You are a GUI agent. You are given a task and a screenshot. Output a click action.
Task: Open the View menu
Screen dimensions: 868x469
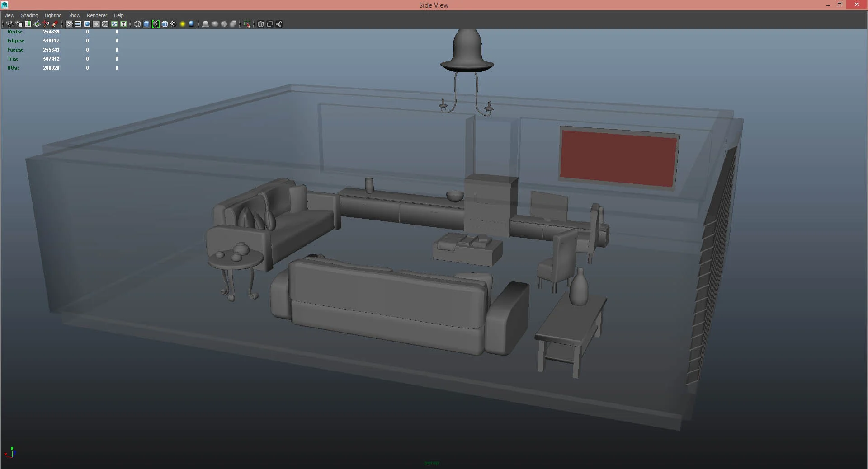click(9, 15)
